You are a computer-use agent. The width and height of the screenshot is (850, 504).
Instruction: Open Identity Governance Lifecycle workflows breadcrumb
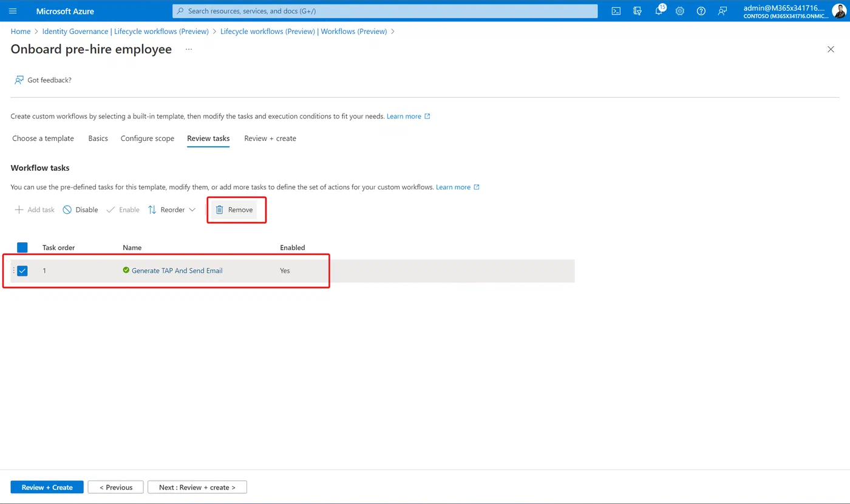point(126,31)
